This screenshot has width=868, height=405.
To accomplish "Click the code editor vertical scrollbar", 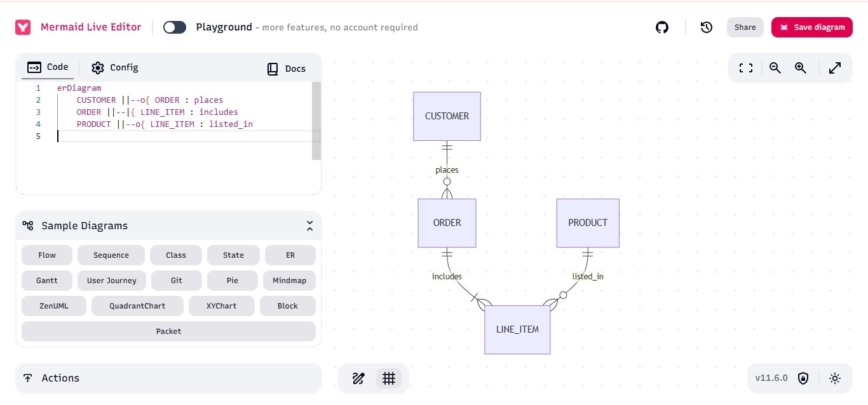I will 316,121.
